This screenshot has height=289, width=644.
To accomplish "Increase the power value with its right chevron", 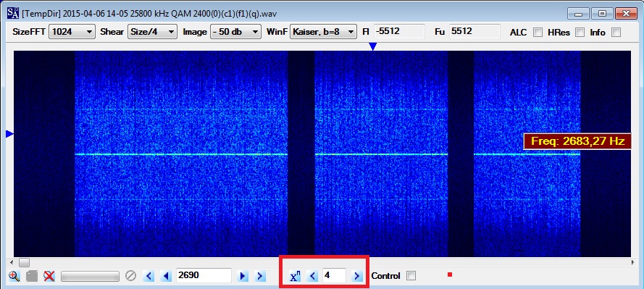I will point(357,276).
